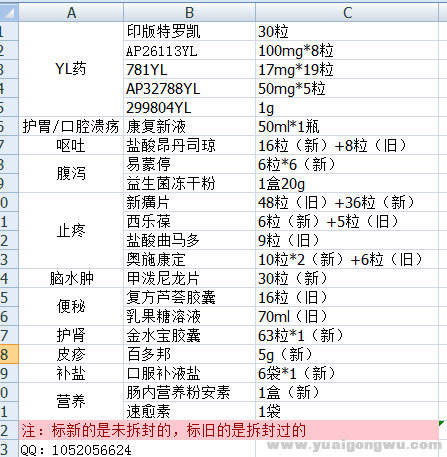Image resolution: width=447 pixels, height=457 pixels.
Task: Click the select-all corner triangle
Action: tap(9, 13)
